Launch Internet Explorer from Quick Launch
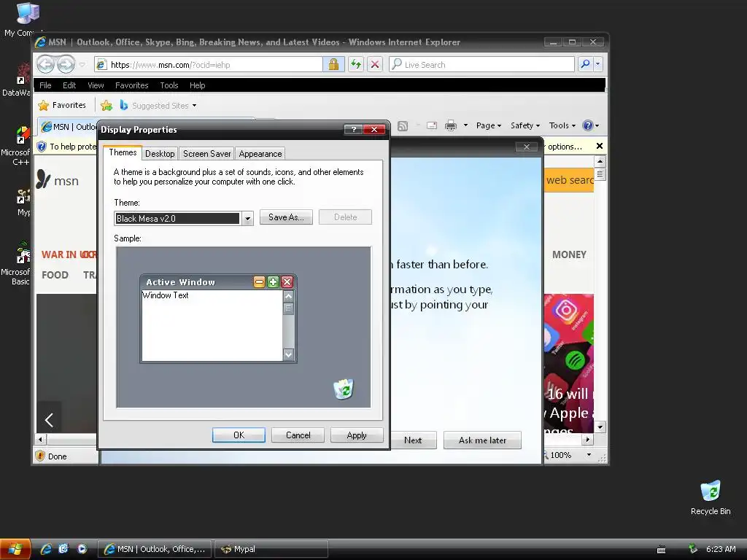Screen dimensions: 747x560 [46, 549]
